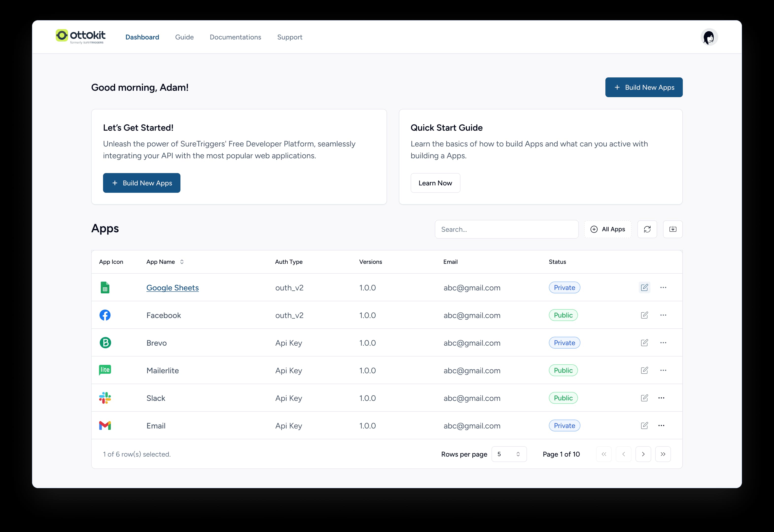Click the Search apps field
The height and width of the screenshot is (532, 774).
point(506,229)
